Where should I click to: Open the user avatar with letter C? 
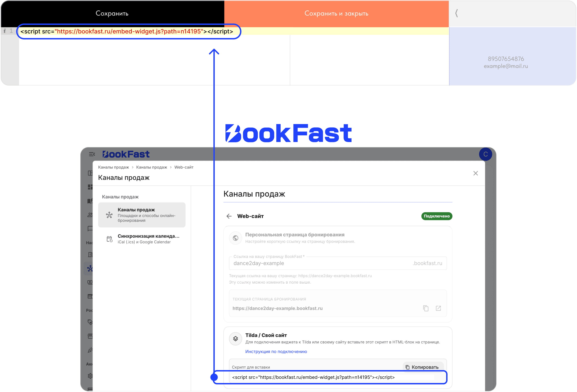coord(485,154)
